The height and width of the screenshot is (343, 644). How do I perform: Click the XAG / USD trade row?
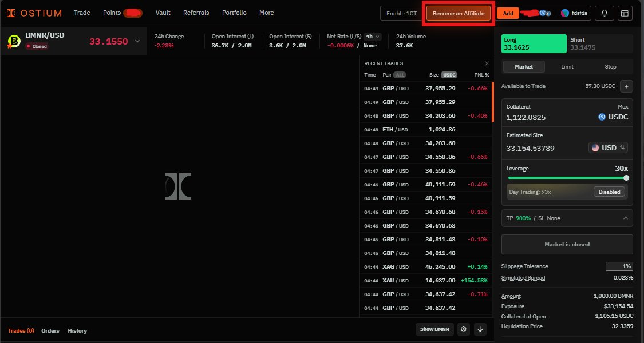tap(426, 267)
